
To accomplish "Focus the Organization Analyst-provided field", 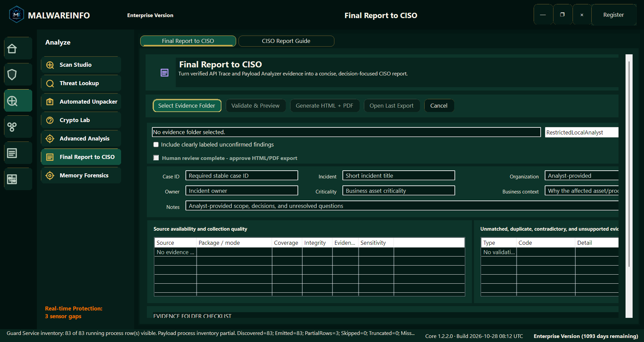I will (x=582, y=175).
